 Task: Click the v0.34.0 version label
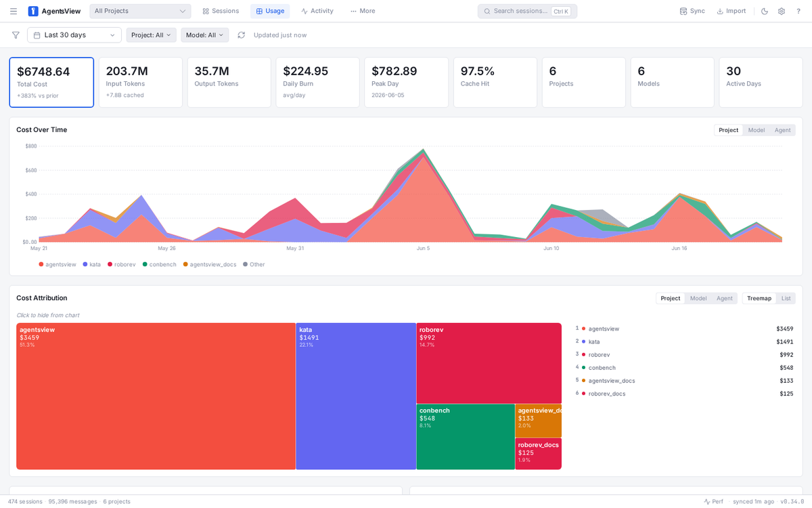[792, 502]
